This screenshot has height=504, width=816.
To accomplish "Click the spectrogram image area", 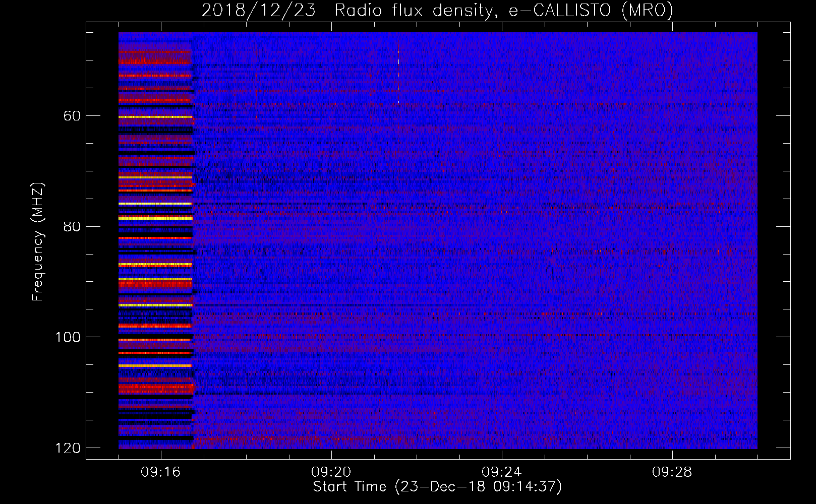I will [x=438, y=240].
